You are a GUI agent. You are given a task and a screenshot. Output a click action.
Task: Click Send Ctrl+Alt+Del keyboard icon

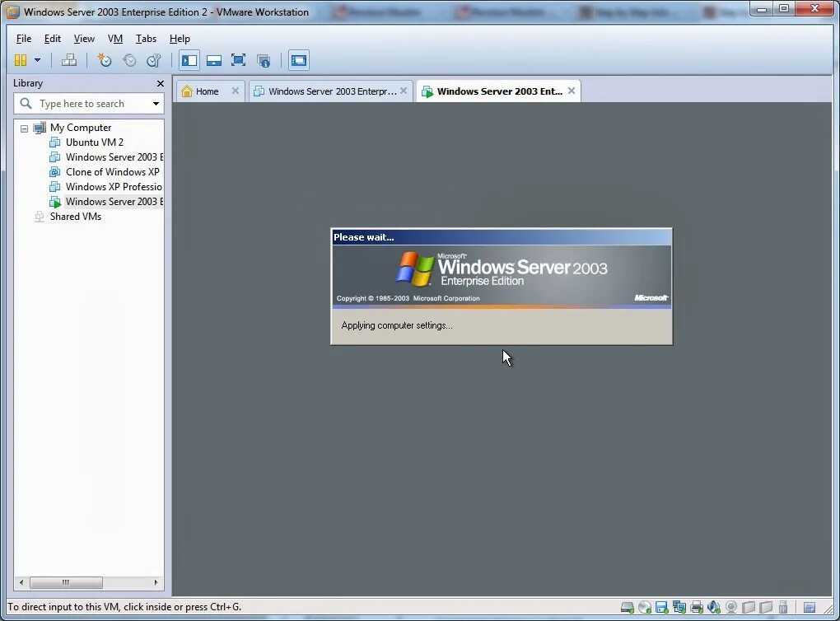69,60
